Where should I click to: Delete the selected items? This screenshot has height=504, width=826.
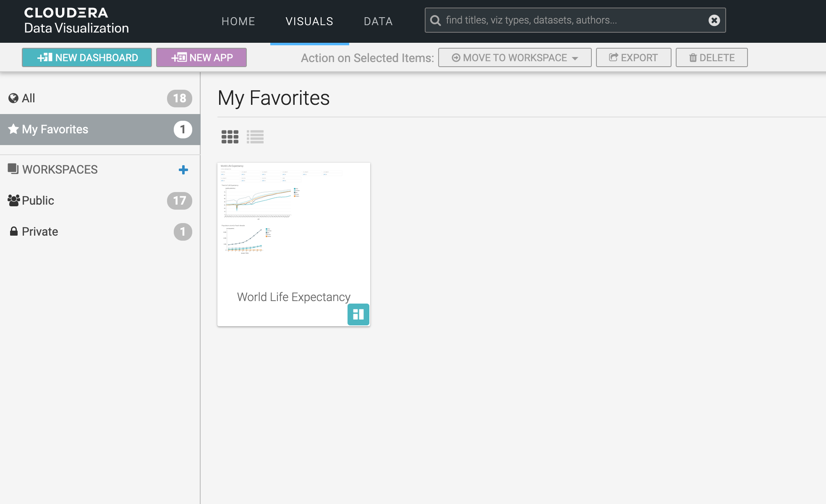pos(711,57)
